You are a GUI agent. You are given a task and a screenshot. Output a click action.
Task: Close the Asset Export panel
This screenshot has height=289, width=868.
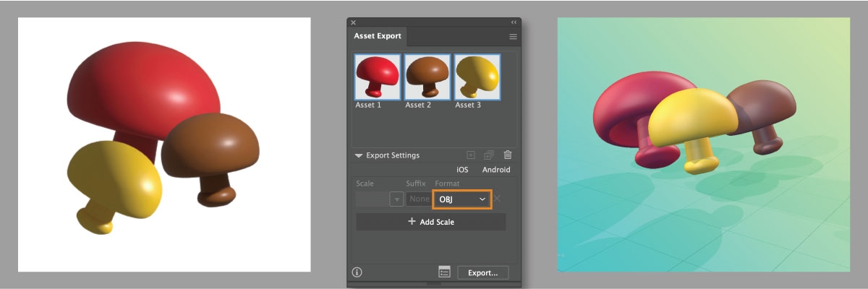[x=353, y=22]
